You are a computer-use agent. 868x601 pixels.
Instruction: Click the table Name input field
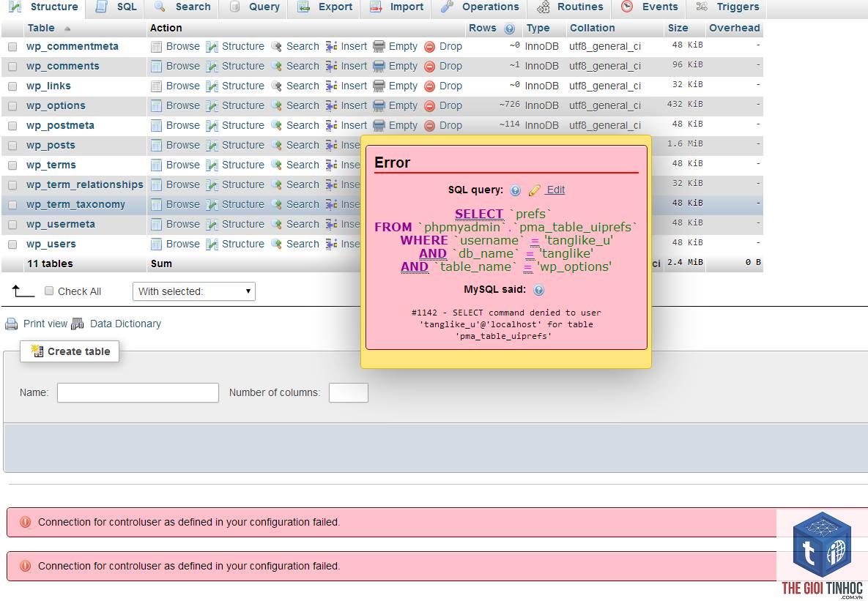[138, 393]
